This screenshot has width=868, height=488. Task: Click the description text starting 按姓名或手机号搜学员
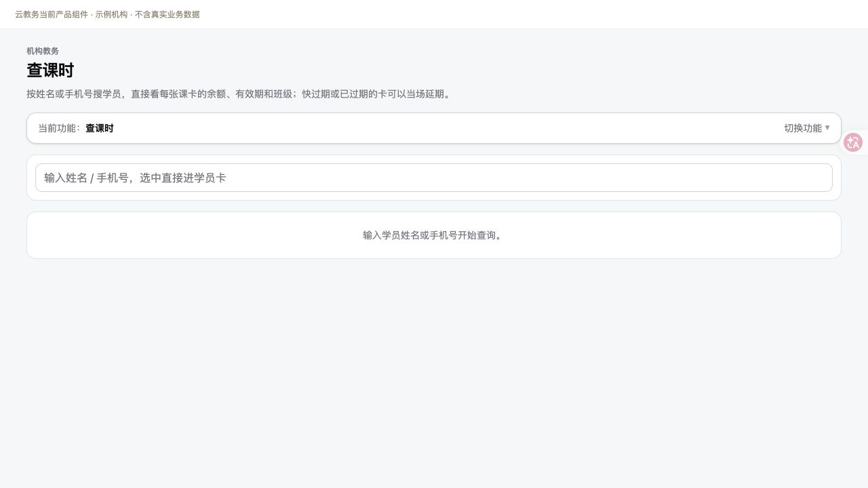239,94
